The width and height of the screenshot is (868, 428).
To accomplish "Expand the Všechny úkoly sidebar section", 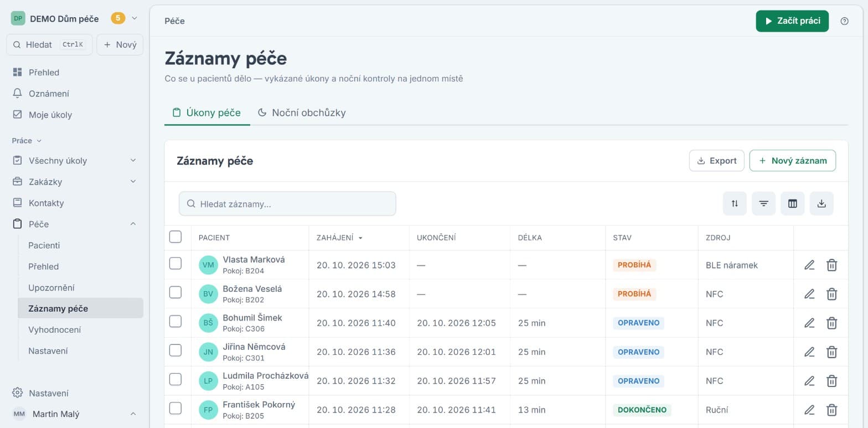I will tap(133, 161).
